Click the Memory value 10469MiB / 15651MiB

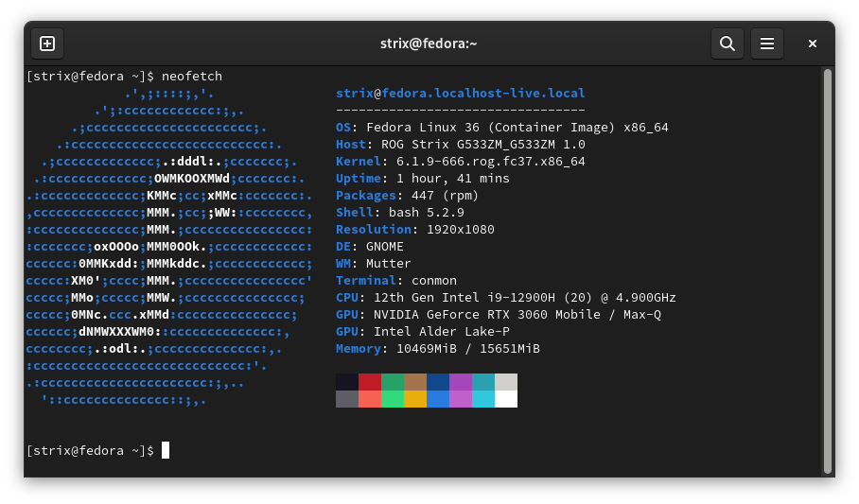[468, 348]
